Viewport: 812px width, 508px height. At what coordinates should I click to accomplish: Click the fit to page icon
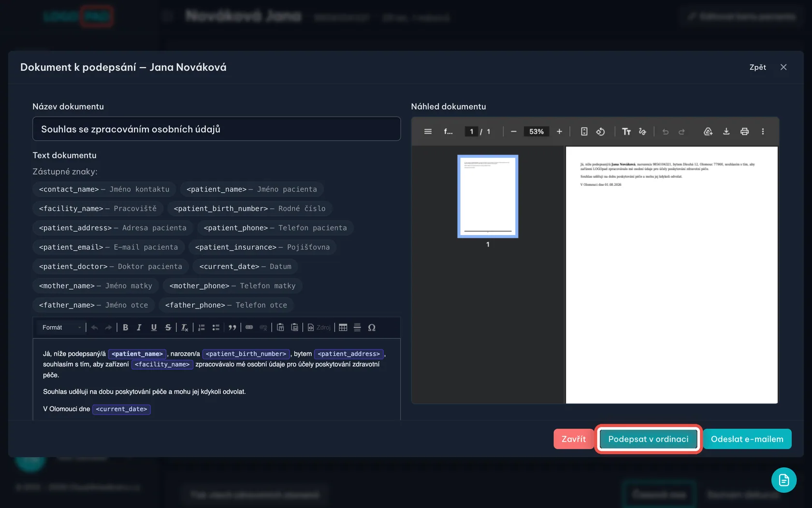point(584,132)
